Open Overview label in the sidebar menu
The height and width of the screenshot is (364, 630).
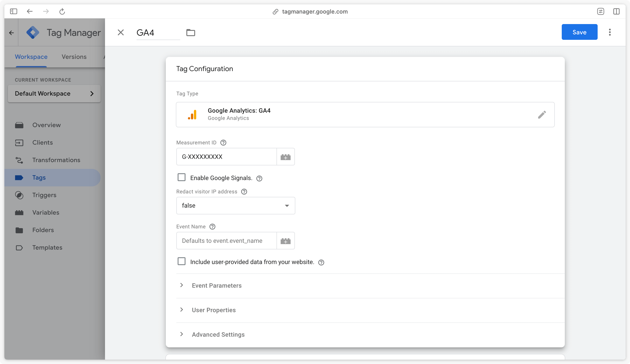pos(47,125)
